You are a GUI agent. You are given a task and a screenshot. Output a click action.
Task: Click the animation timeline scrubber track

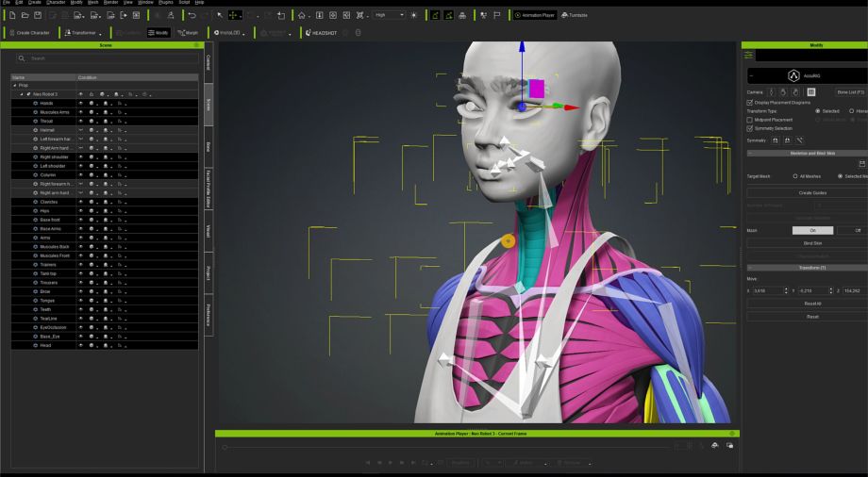(448, 447)
